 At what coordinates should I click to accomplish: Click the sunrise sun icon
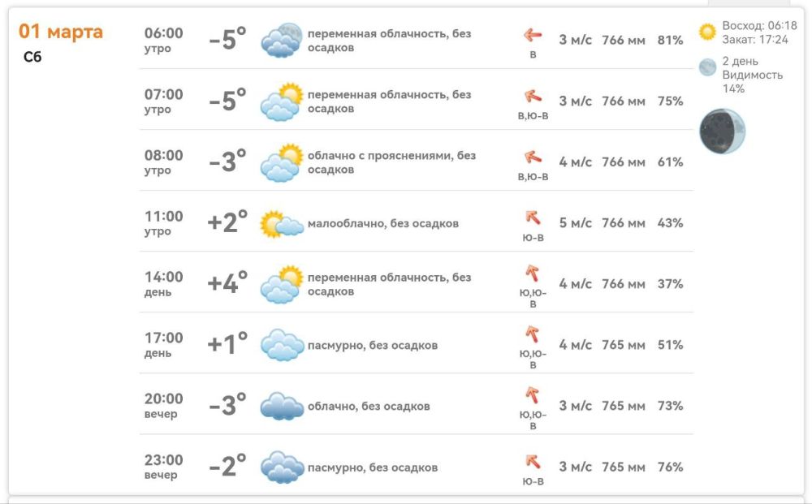click(707, 32)
